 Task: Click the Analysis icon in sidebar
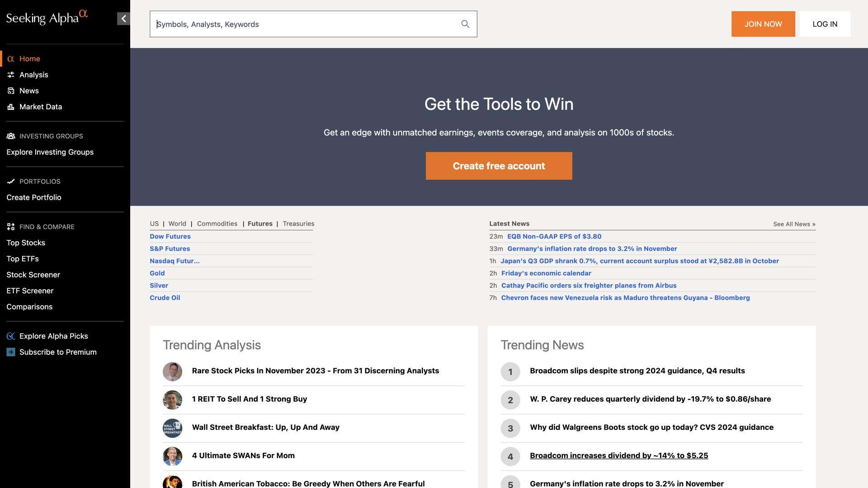(x=11, y=75)
